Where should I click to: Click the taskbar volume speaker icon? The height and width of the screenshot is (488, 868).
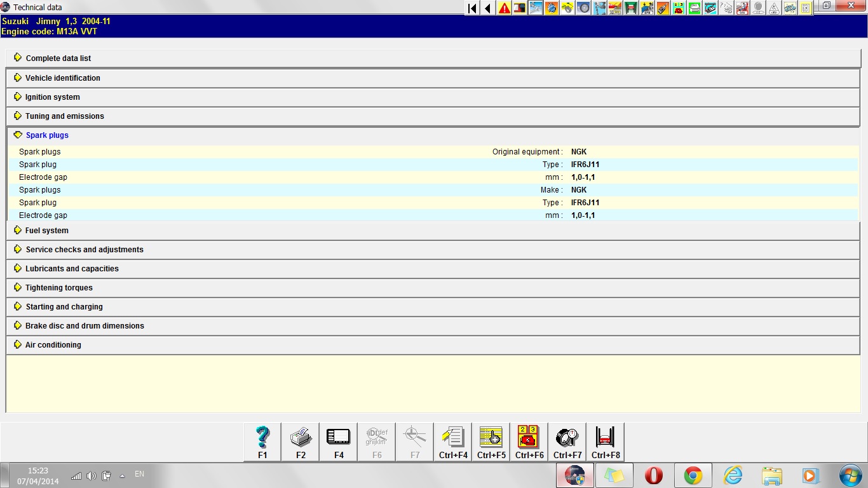coord(91,476)
